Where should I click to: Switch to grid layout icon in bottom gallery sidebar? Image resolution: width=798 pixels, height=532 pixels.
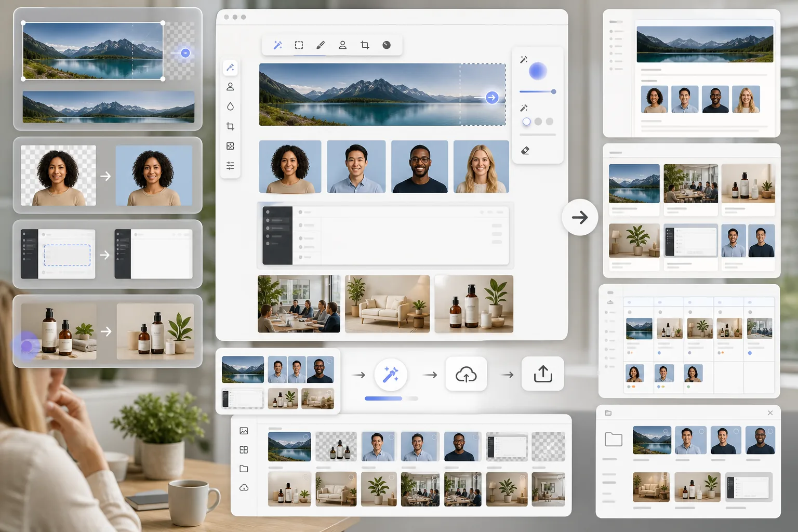click(244, 450)
